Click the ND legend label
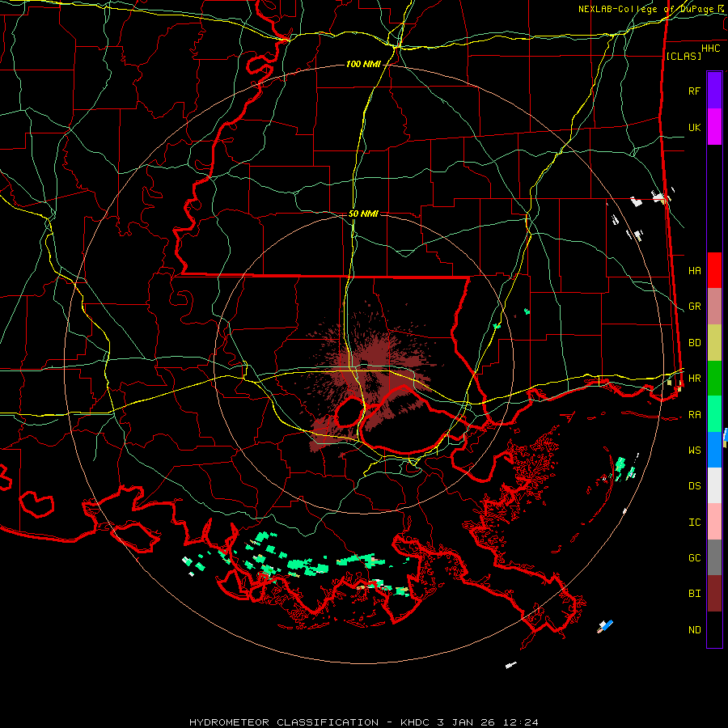Viewport: 728px width, 728px height. [x=694, y=630]
